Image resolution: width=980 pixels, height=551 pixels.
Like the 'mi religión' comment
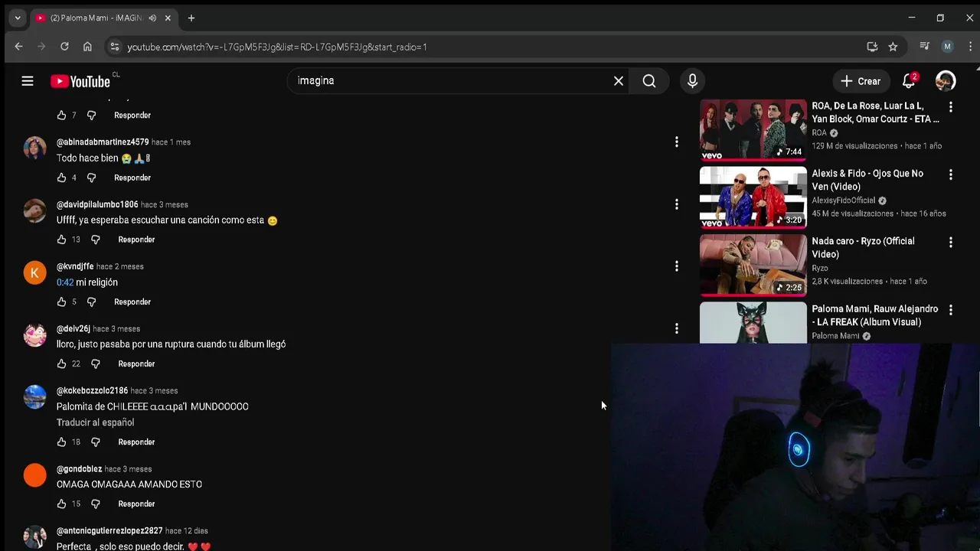pyautogui.click(x=61, y=302)
